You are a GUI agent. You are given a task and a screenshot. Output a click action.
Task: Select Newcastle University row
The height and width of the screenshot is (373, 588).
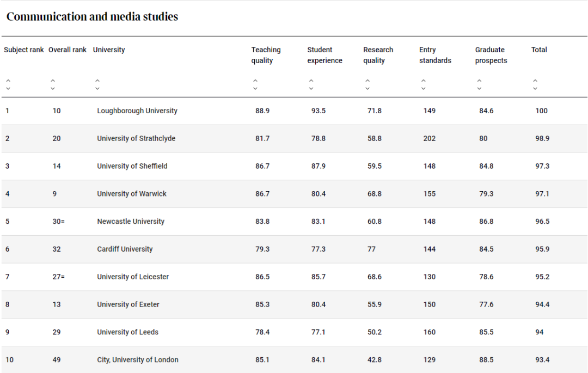pos(295,222)
